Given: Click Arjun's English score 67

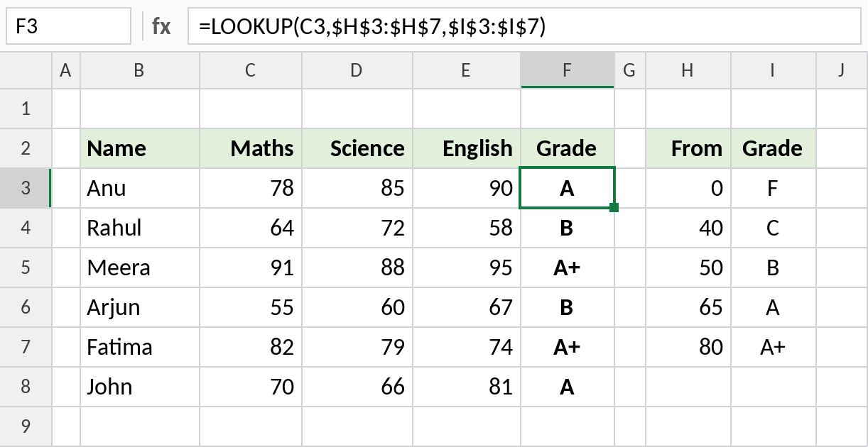Looking at the screenshot, I should (467, 307).
